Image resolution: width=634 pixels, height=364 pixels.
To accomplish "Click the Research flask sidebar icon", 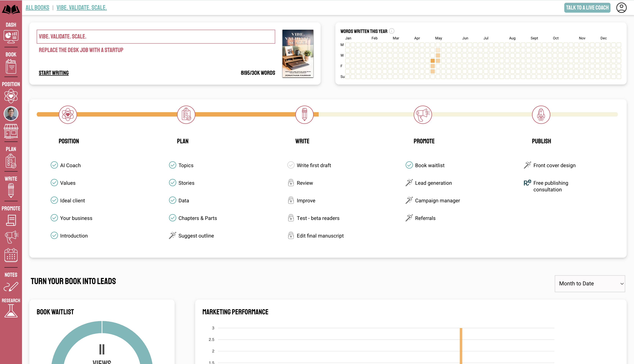I will (11, 311).
